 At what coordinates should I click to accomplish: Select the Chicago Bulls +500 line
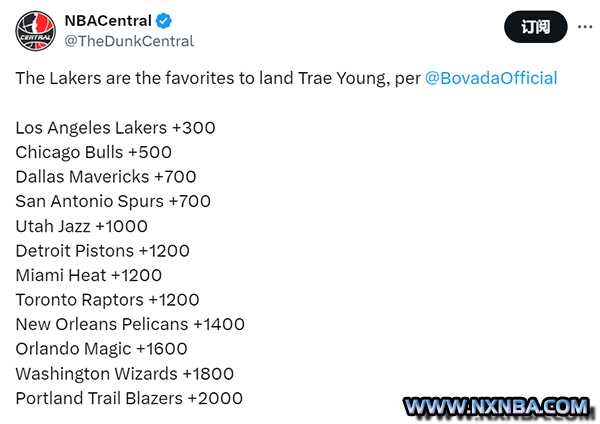(x=94, y=152)
